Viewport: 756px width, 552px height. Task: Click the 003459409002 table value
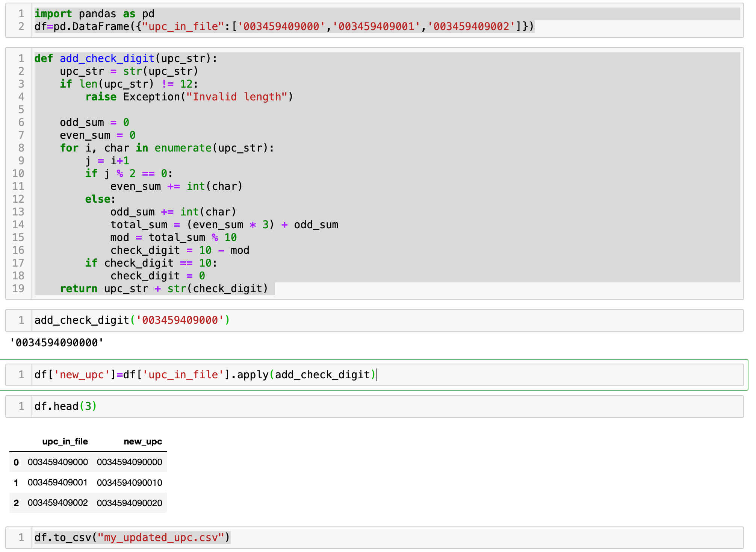coord(58,503)
